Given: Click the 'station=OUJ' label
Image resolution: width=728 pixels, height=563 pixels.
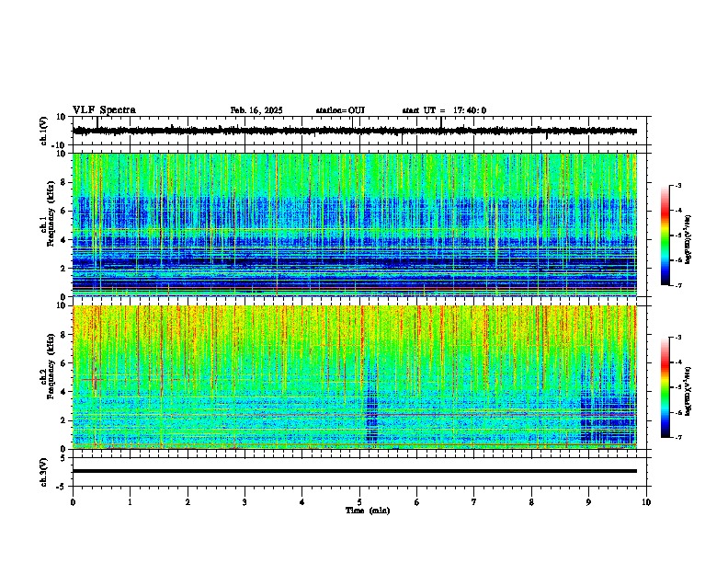Looking at the screenshot, I should [x=340, y=110].
